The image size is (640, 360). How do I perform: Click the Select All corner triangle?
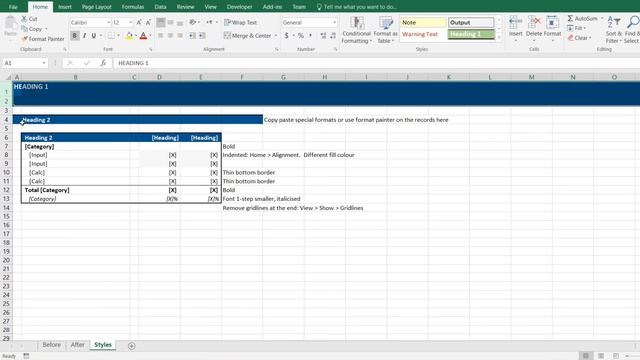coord(8,77)
